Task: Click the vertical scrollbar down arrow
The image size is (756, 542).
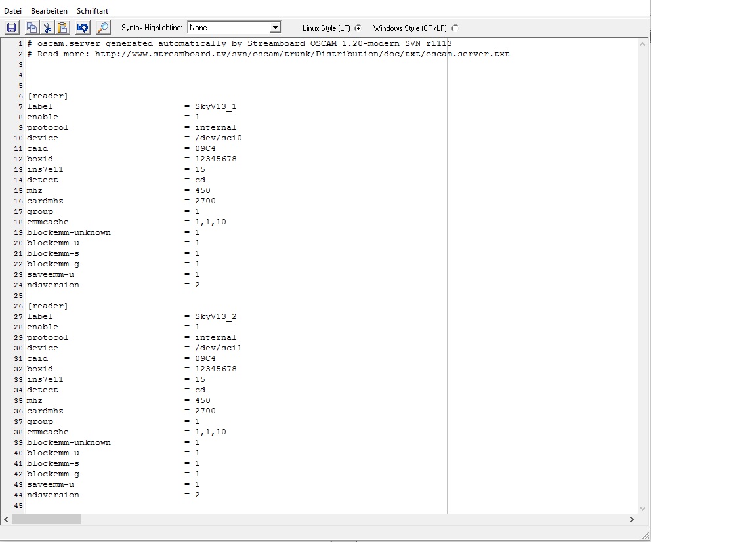Action: point(643,509)
